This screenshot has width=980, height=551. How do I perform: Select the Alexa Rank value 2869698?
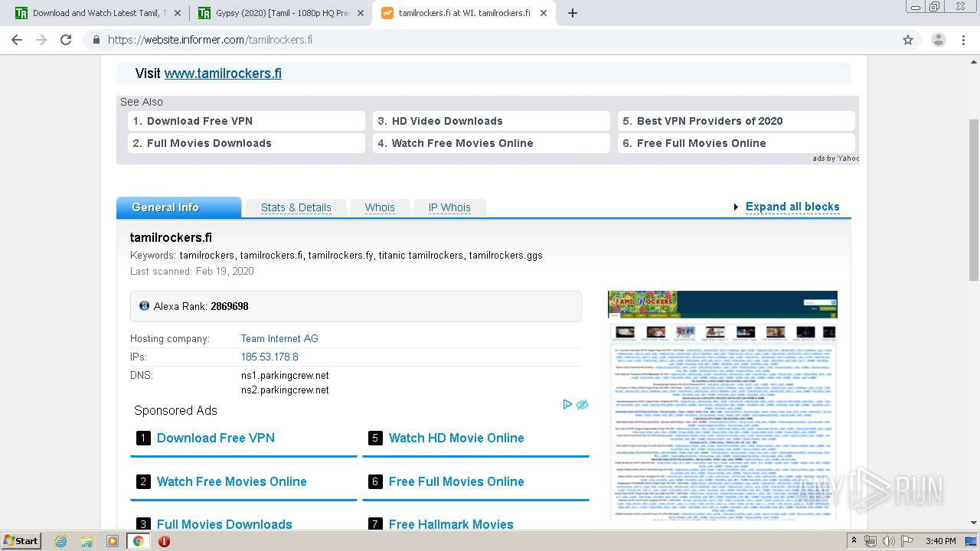click(230, 306)
